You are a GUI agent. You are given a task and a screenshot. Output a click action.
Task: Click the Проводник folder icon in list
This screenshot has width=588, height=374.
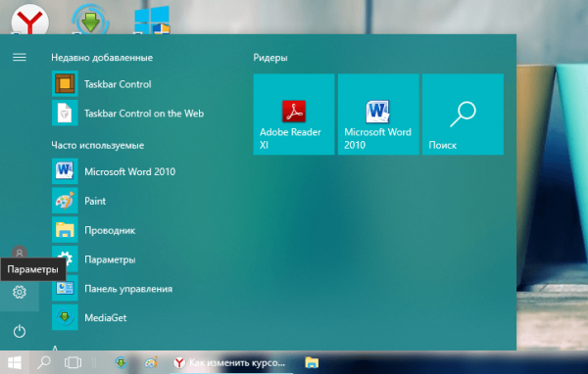65,230
